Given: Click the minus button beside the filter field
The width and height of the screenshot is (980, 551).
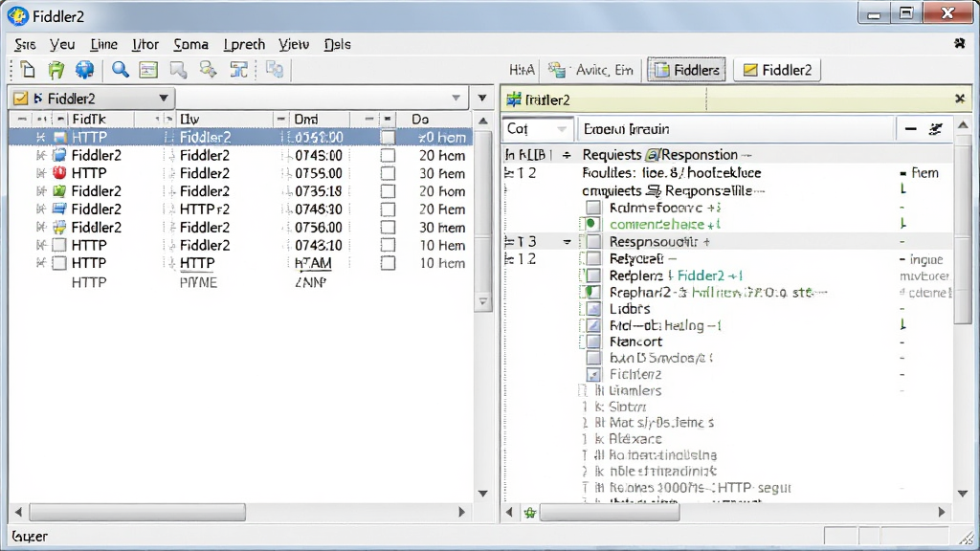Looking at the screenshot, I should [x=911, y=129].
